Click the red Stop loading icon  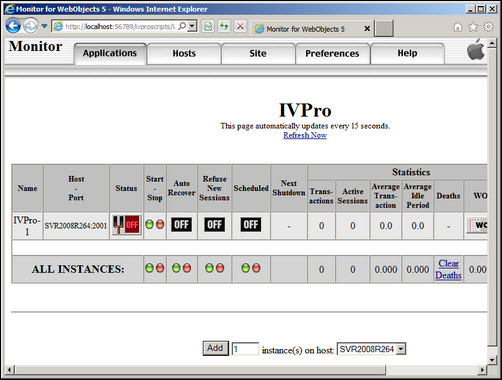pos(240,26)
